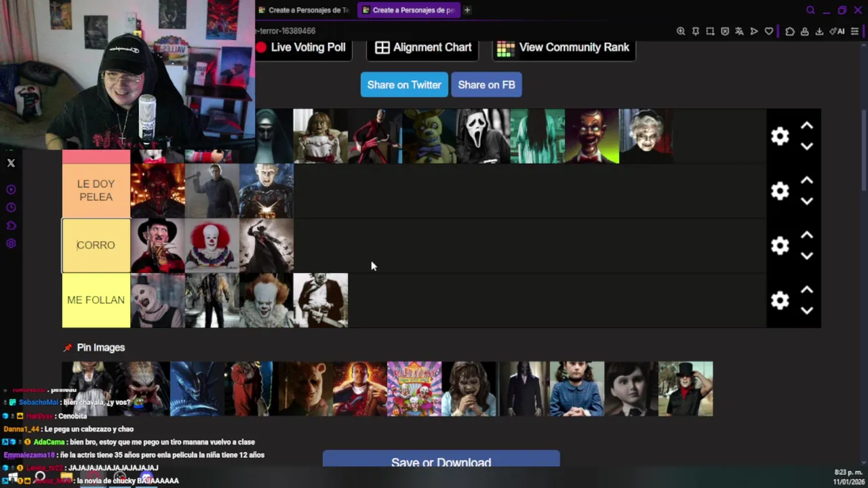Click chat message 'Le pega un cabezazo y chao'
The image size is (868, 488).
point(89,429)
